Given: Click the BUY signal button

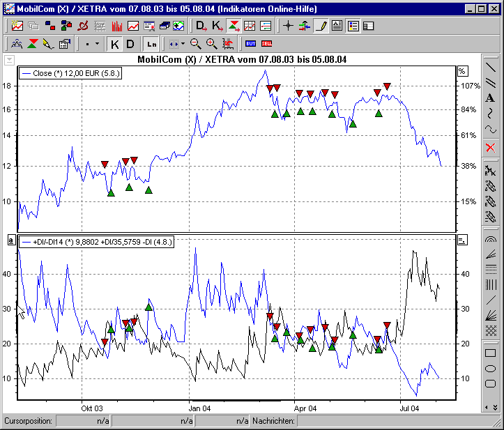Looking at the screenshot, I should coord(251,44).
